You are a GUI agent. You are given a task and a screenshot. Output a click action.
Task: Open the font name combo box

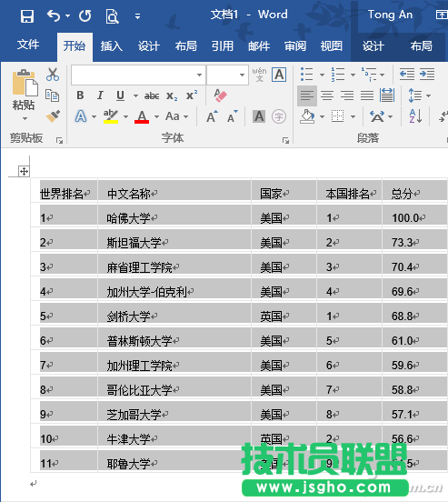(137, 75)
